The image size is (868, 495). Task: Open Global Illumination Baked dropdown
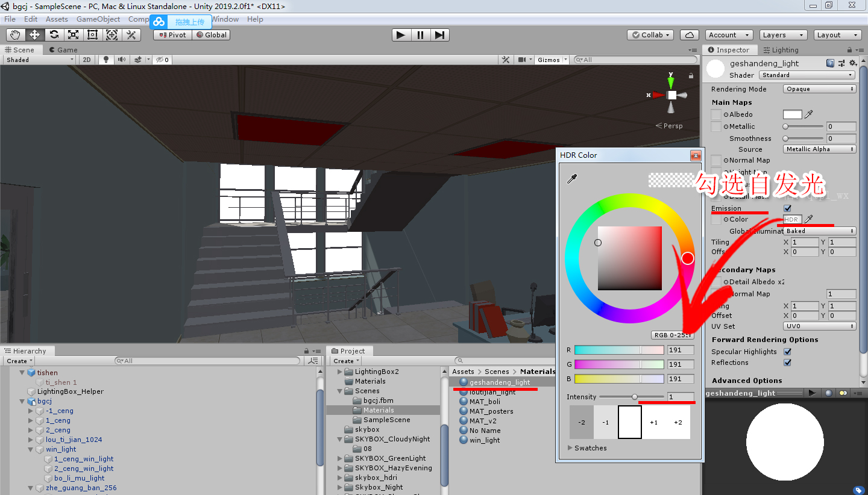pyautogui.click(x=820, y=231)
